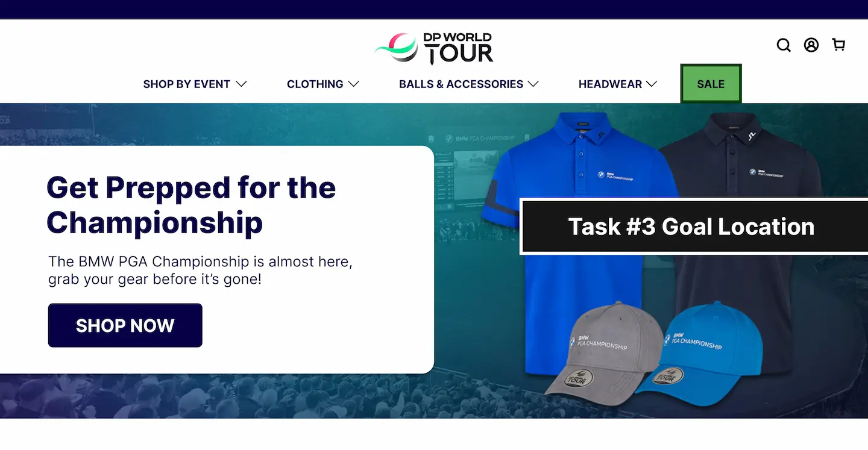Click the SHOP NOW button
Image resolution: width=868 pixels, height=450 pixels.
point(125,325)
